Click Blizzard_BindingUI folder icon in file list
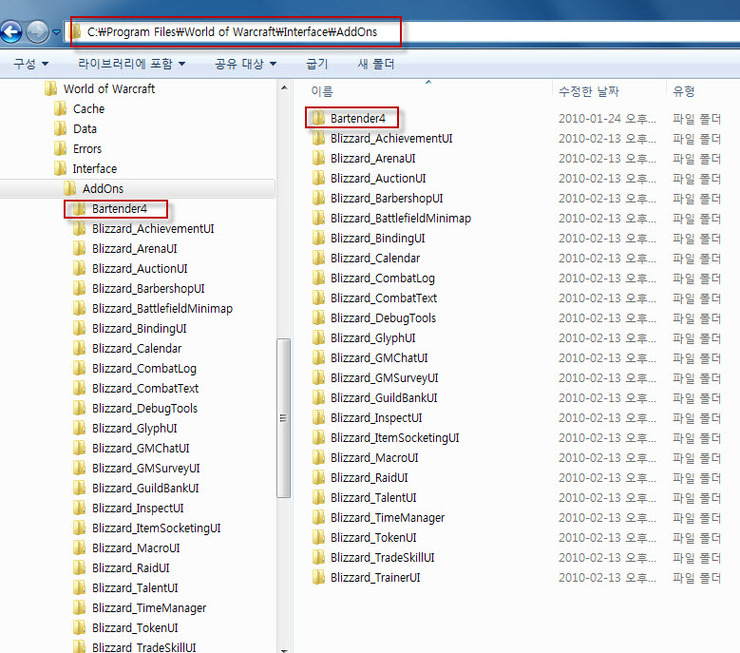 [319, 238]
